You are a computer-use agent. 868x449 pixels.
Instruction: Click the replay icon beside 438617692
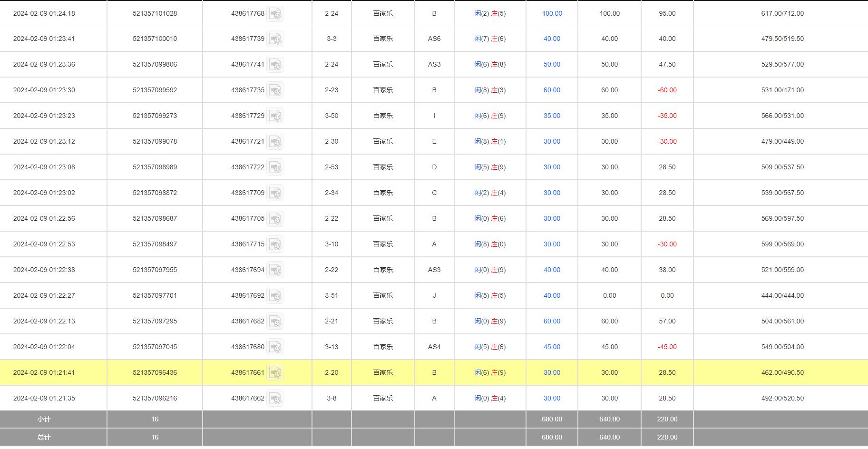[275, 296]
